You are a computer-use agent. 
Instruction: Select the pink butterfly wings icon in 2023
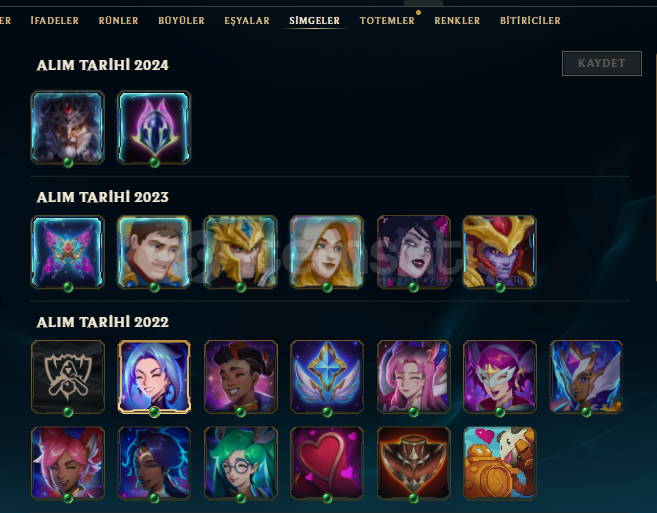[67, 252]
